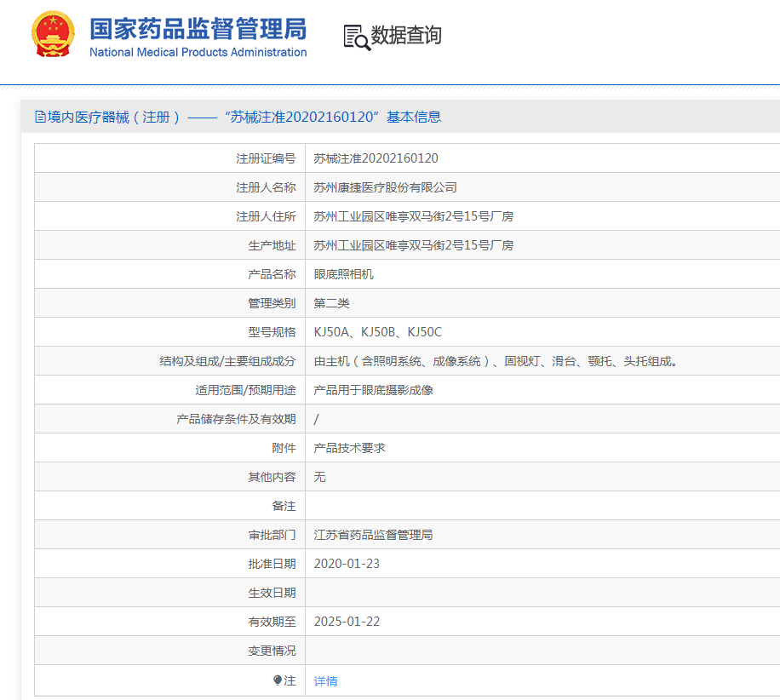Click the registrant address value in 注册人住所 row
The height and width of the screenshot is (700, 780).
pyautogui.click(x=413, y=216)
